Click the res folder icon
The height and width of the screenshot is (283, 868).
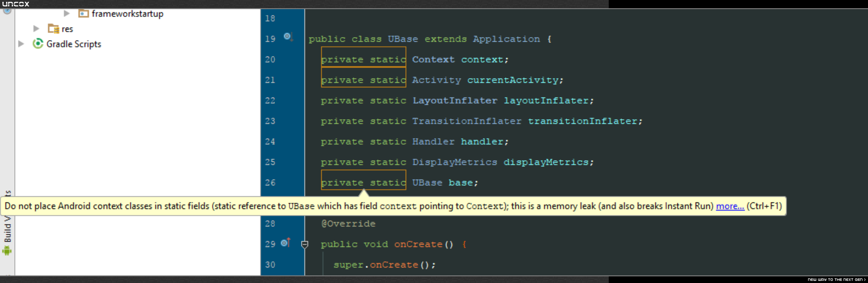click(x=53, y=29)
